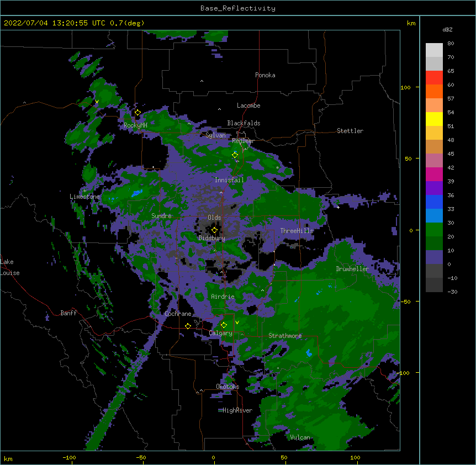Click the Calgary city label
Viewport: 476px width, 465px height.
(221, 333)
